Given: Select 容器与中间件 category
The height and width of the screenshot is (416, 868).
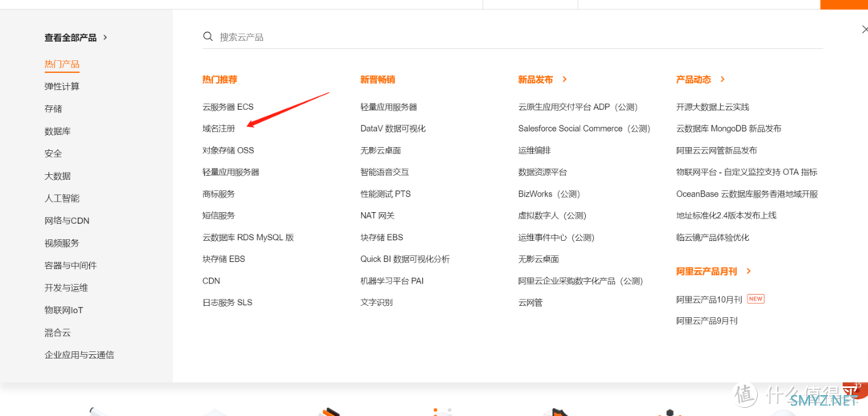Looking at the screenshot, I should coord(70,266).
